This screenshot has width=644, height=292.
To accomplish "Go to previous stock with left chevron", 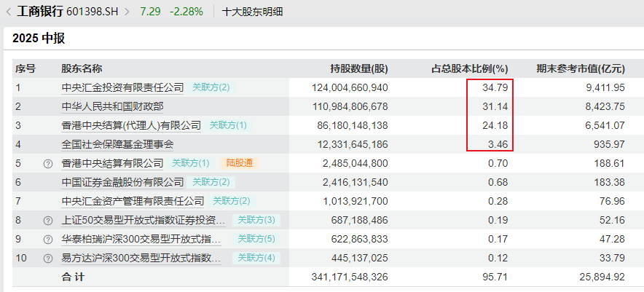I will coord(9,12).
